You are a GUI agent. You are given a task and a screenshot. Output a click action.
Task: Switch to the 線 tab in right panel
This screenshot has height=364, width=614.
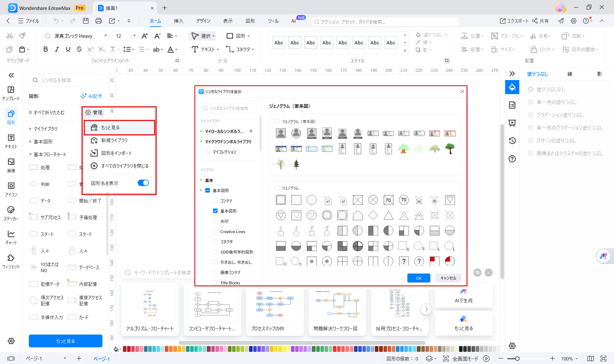pos(570,74)
